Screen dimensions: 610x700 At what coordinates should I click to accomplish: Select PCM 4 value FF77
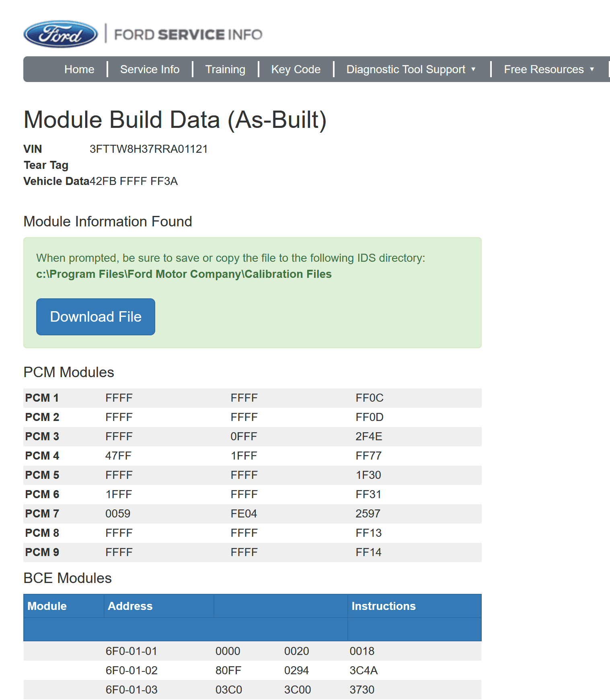pos(369,456)
